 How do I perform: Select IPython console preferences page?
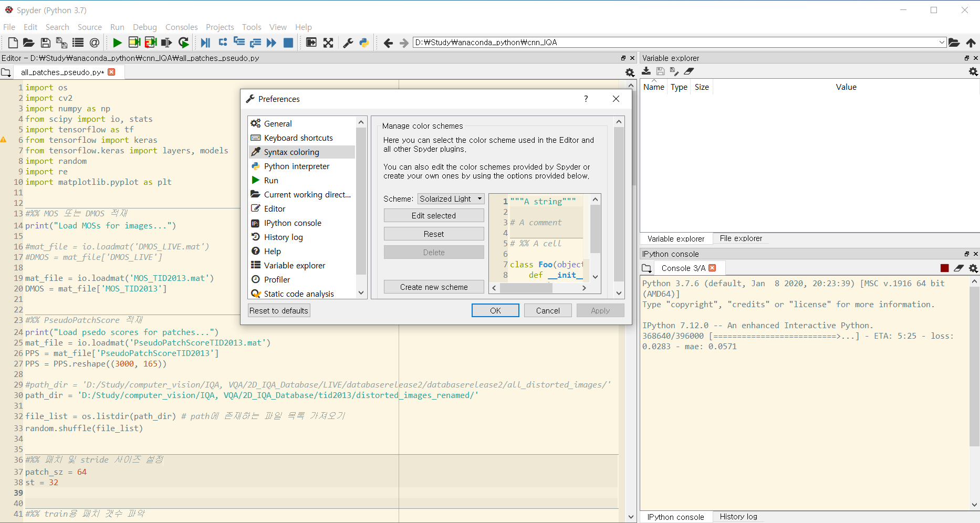[x=302, y=223]
